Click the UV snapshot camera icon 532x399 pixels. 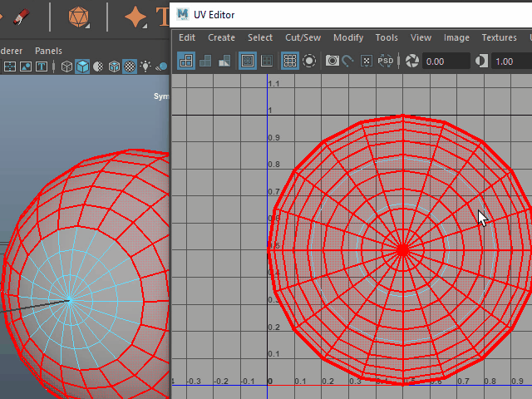click(x=332, y=61)
